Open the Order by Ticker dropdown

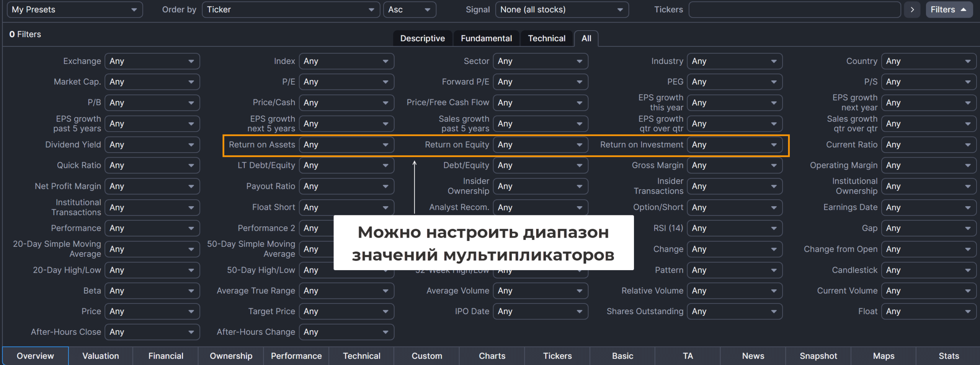coord(290,10)
